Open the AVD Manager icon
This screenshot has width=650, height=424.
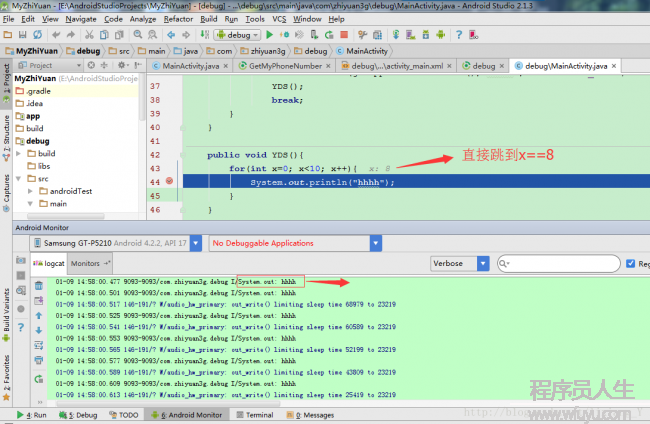pos(411,35)
